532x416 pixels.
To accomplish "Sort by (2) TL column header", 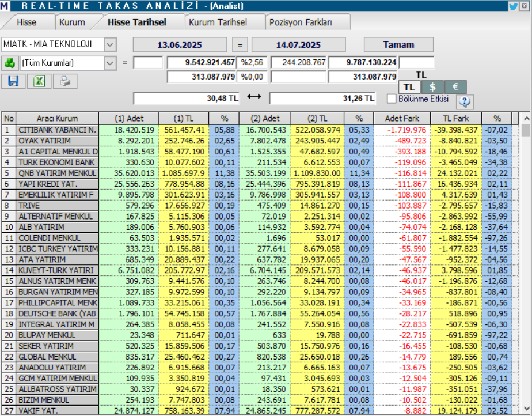I will pyautogui.click(x=317, y=119).
